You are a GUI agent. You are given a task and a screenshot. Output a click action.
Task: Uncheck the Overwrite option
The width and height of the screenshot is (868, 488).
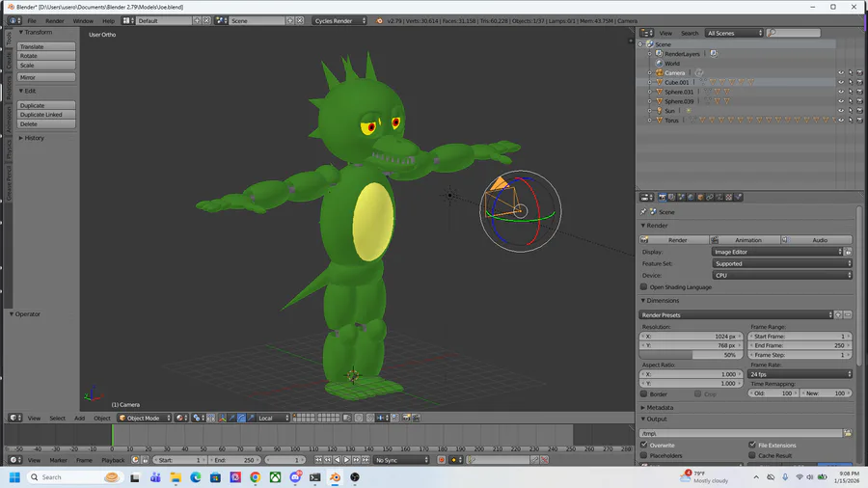pyautogui.click(x=644, y=445)
